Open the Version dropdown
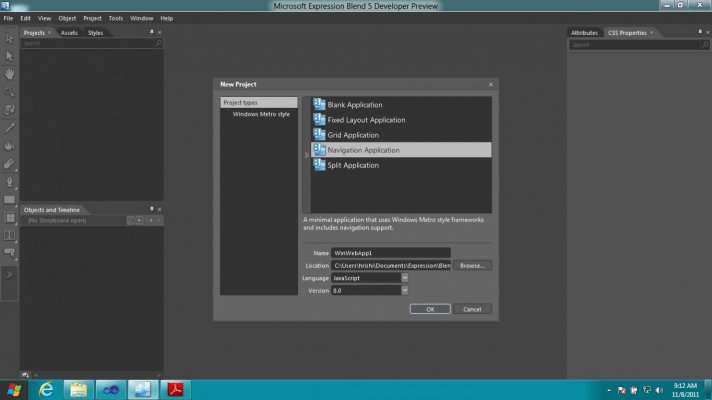Screen dimensions: 712x400 pyautogui.click(x=404, y=290)
